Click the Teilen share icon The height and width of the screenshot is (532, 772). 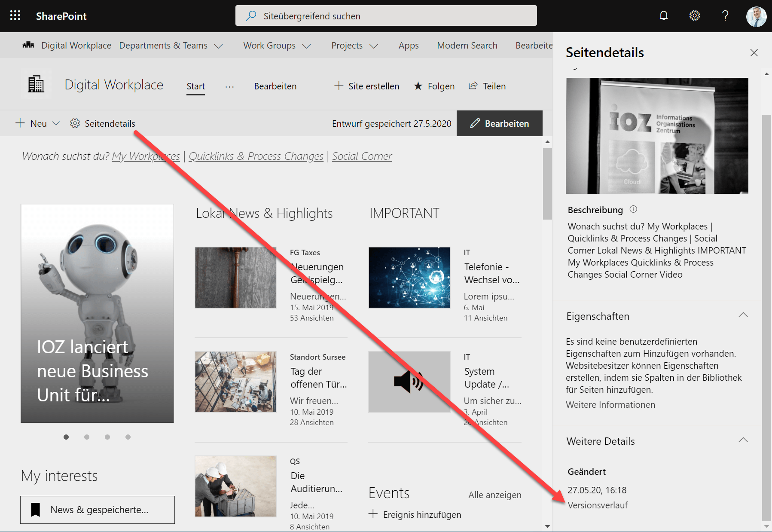473,86
